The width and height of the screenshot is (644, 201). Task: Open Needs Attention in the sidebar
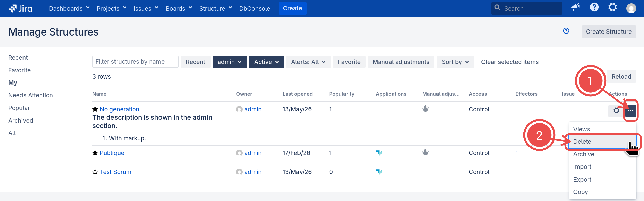coord(31,95)
